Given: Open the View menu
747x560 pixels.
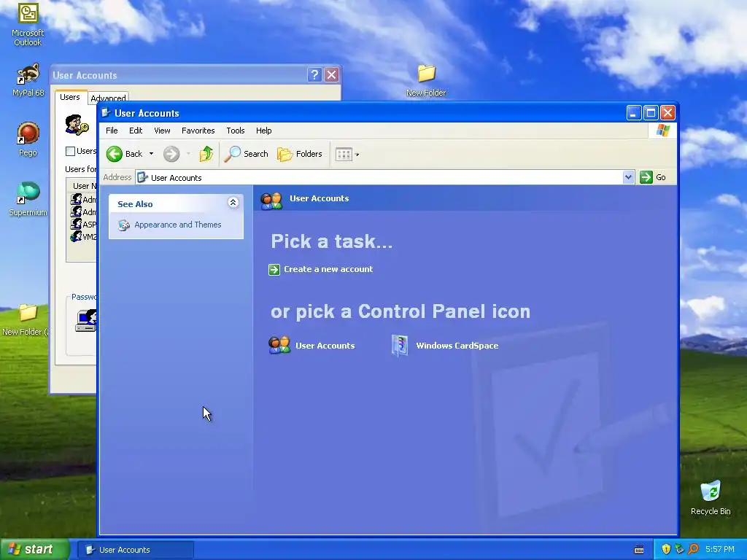Looking at the screenshot, I should (162, 131).
